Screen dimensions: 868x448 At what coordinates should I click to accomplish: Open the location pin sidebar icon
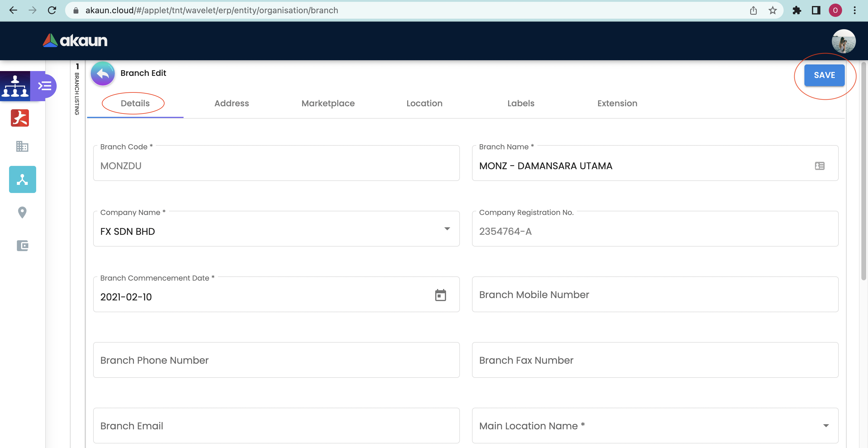[22, 212]
